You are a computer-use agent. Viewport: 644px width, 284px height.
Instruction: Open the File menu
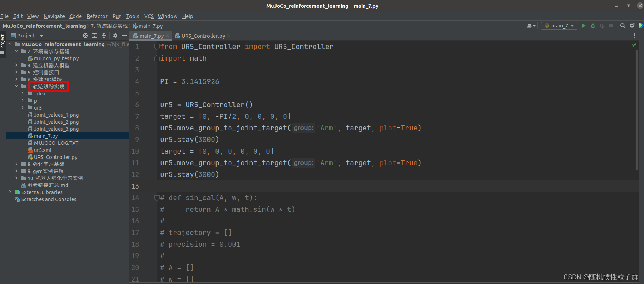(x=5, y=16)
